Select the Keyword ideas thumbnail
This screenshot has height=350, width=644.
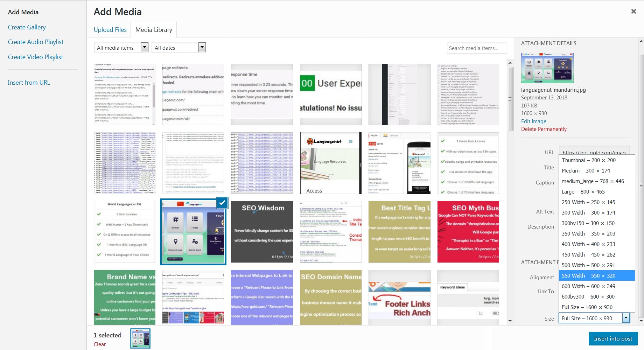point(468,297)
